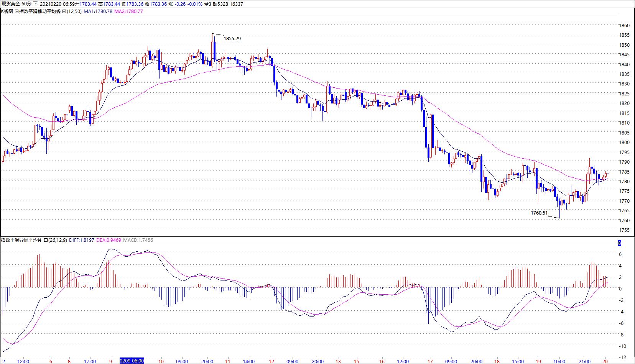Click the highlighted 8 on MACD axis
The image size is (635, 364).
pos(620,243)
